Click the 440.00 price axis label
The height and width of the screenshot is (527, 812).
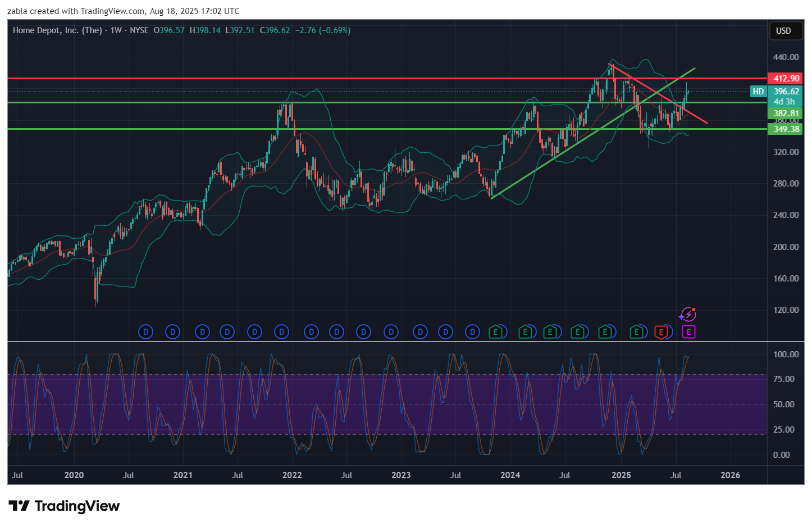(786, 57)
